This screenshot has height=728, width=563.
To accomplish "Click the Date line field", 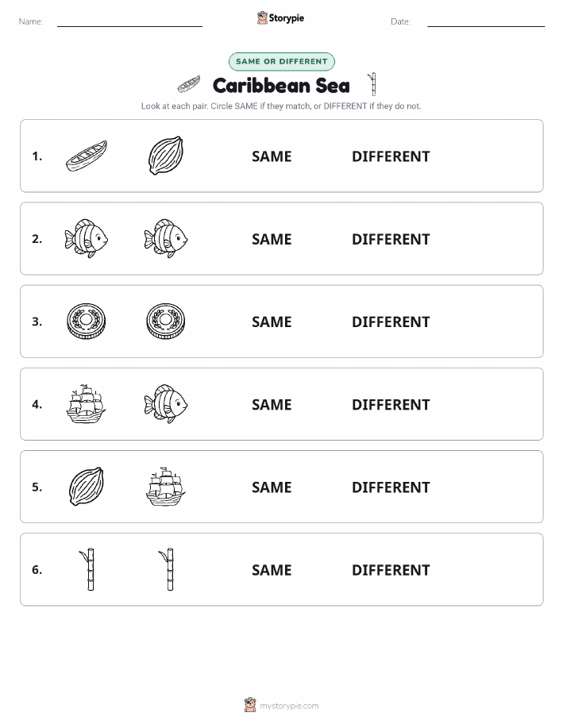I will 486,21.
